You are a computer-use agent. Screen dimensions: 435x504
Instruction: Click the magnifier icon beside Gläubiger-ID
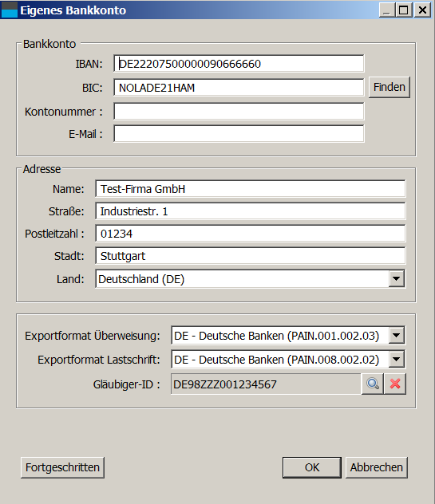pos(373,384)
